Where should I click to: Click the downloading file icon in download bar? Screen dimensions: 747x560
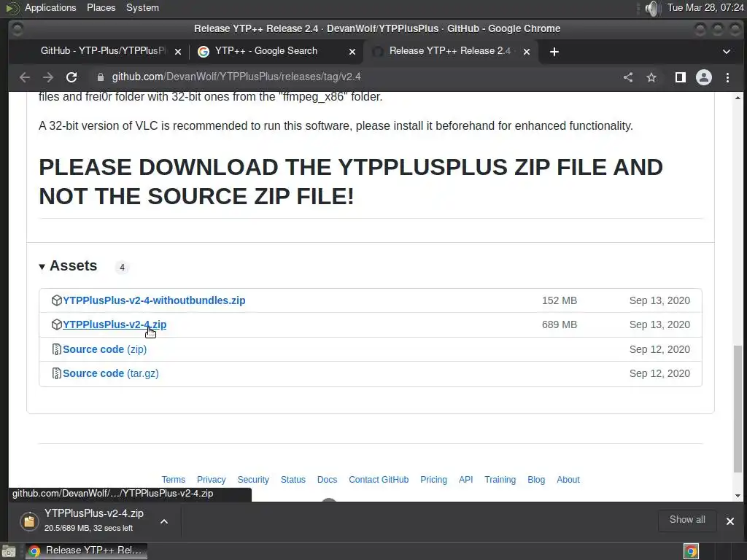pyautogui.click(x=29, y=521)
